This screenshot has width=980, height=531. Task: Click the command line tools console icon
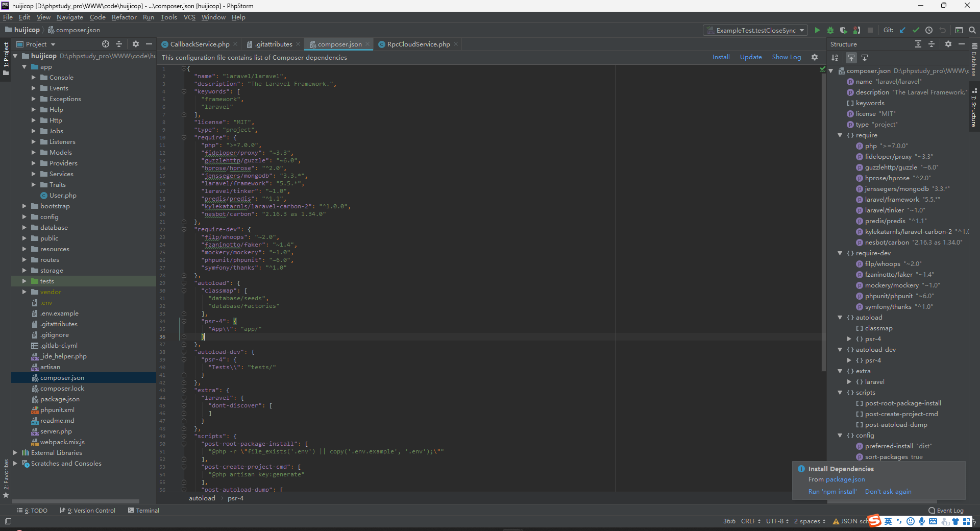click(959, 30)
